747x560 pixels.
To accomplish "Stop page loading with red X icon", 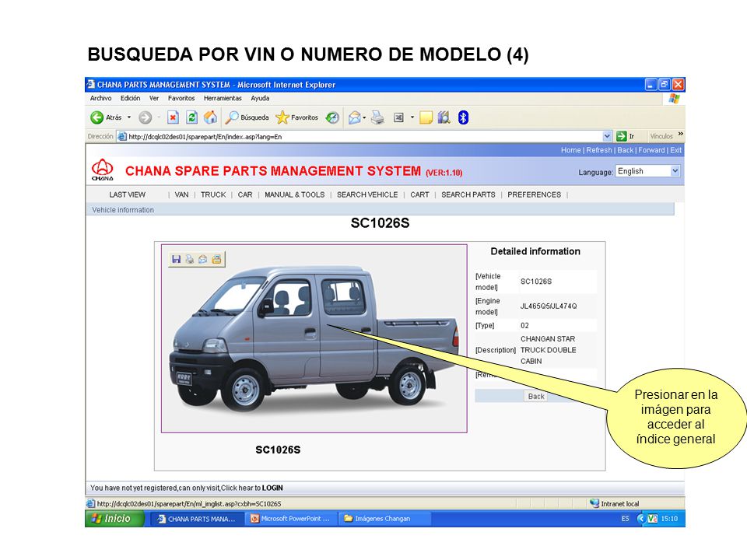I will point(173,117).
